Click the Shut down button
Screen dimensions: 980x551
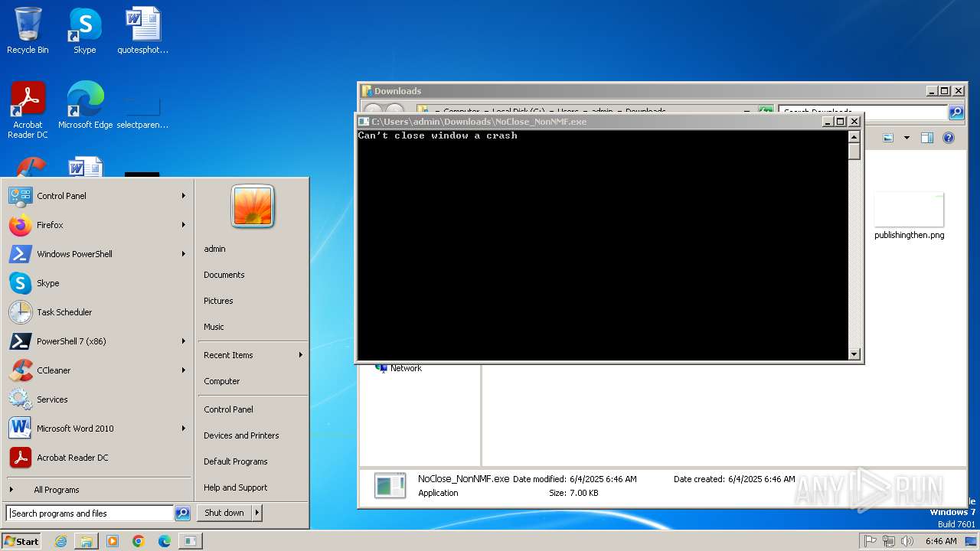[224, 513]
